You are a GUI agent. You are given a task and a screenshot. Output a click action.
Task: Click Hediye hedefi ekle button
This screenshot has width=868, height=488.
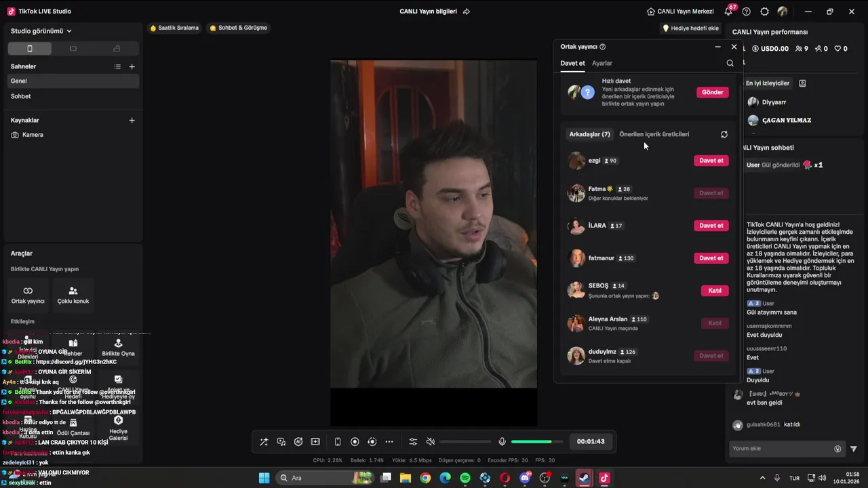click(x=690, y=28)
